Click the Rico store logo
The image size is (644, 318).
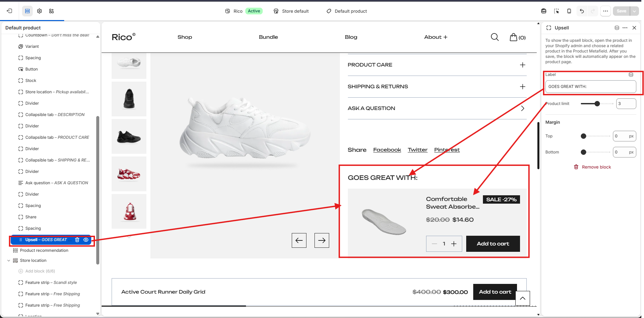(x=124, y=37)
